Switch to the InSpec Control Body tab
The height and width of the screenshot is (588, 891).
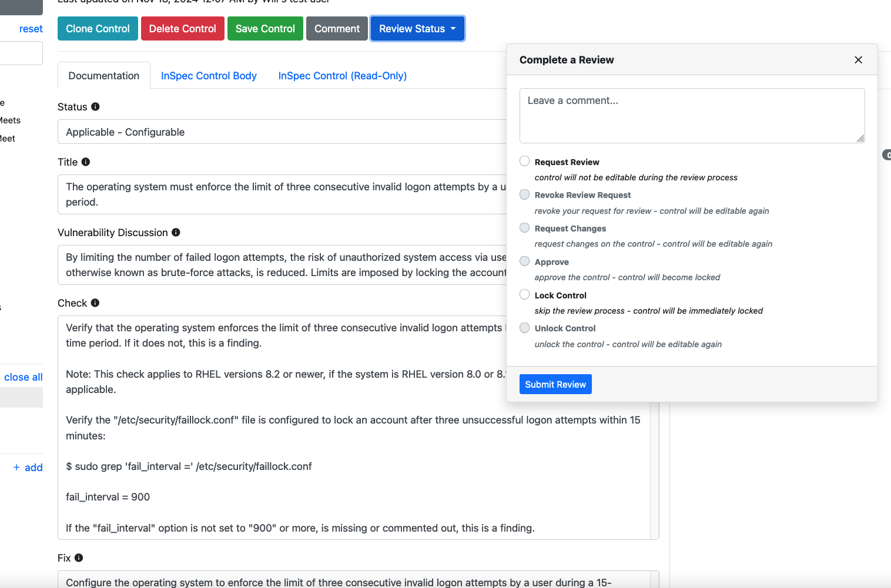point(209,75)
